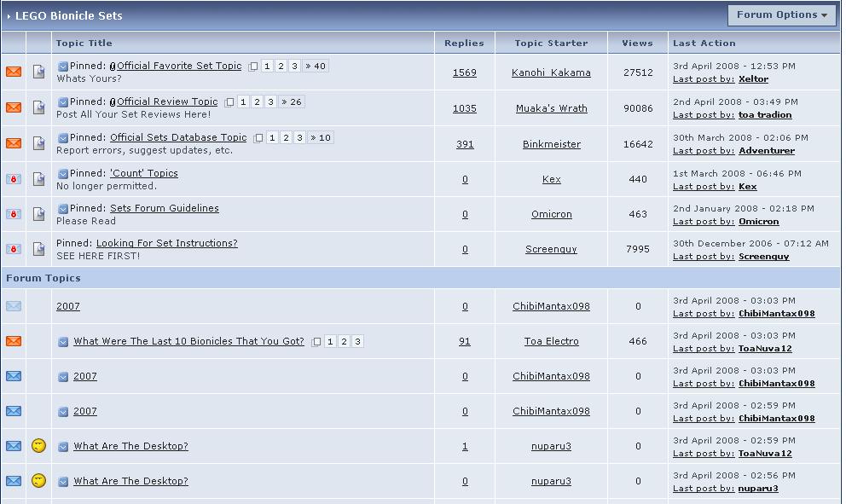The width and height of the screenshot is (846, 504).
Task: Open Screenguy's profile in the Topic Starter column
Action: click(x=551, y=249)
